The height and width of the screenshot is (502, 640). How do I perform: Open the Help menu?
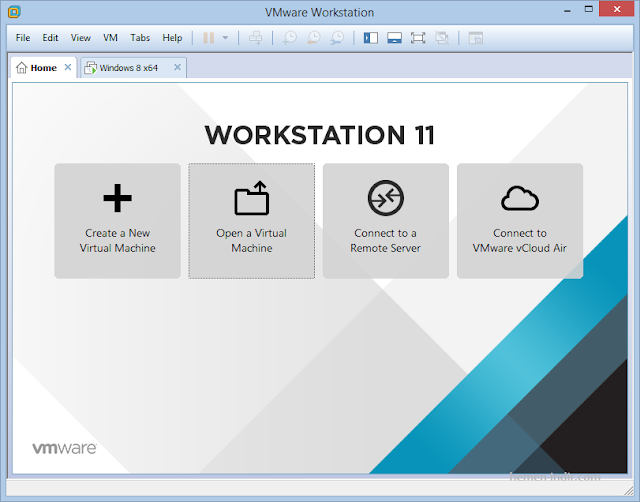pyautogui.click(x=172, y=38)
